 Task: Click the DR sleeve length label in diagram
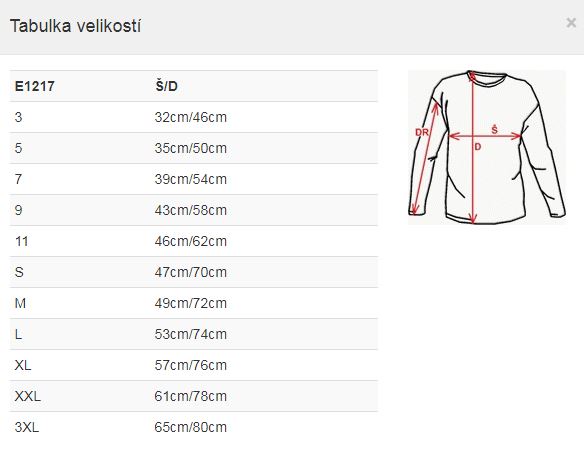point(422,132)
